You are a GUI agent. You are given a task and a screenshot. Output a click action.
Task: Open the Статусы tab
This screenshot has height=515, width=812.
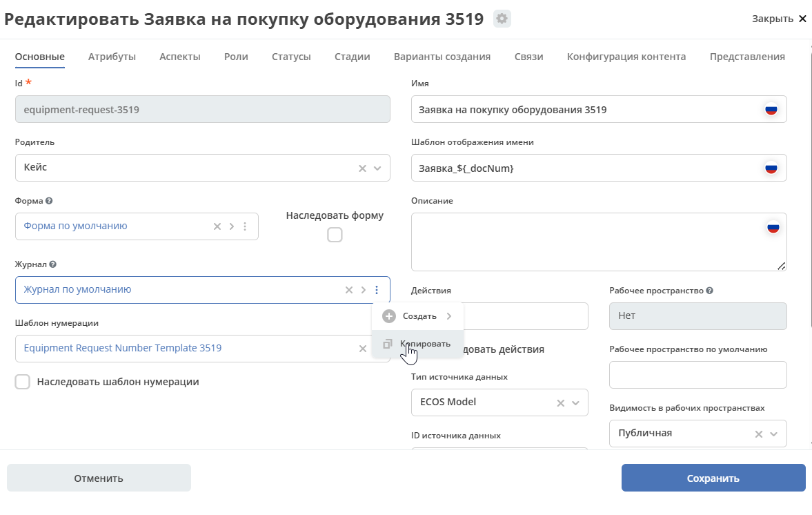point(291,57)
